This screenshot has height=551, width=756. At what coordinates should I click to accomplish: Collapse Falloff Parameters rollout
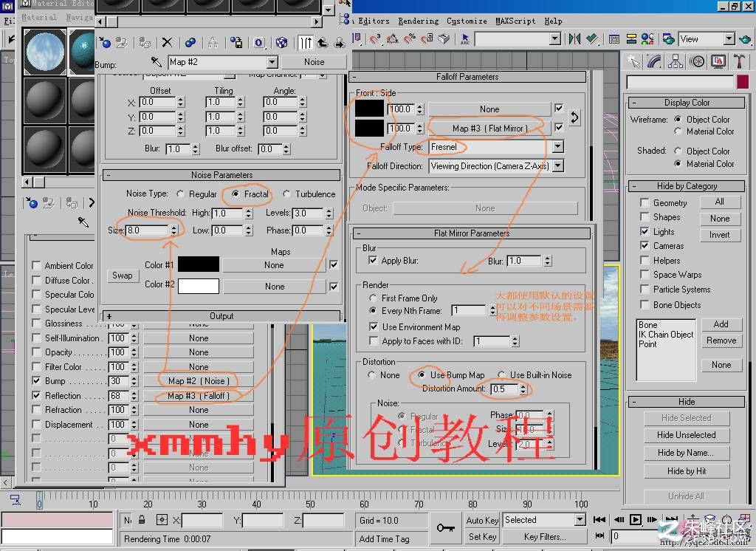(x=467, y=77)
